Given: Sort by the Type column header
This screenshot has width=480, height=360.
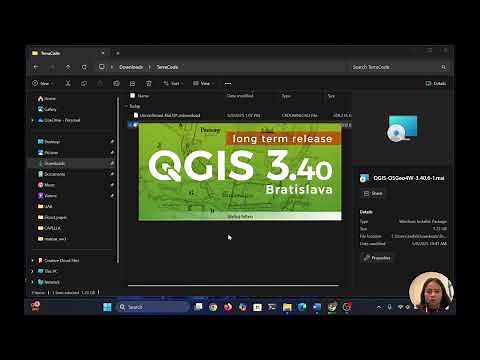Looking at the screenshot, I should pyautogui.click(x=286, y=96).
